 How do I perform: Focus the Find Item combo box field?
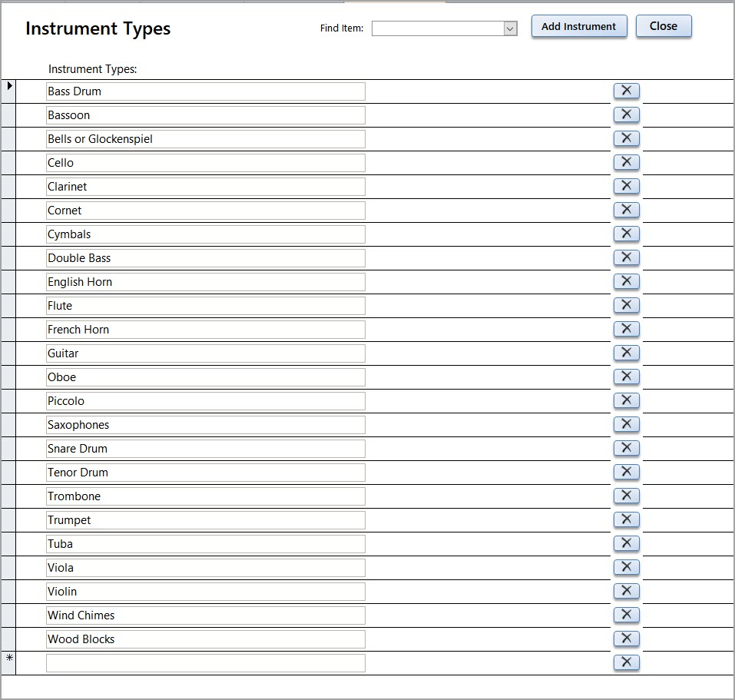437,28
